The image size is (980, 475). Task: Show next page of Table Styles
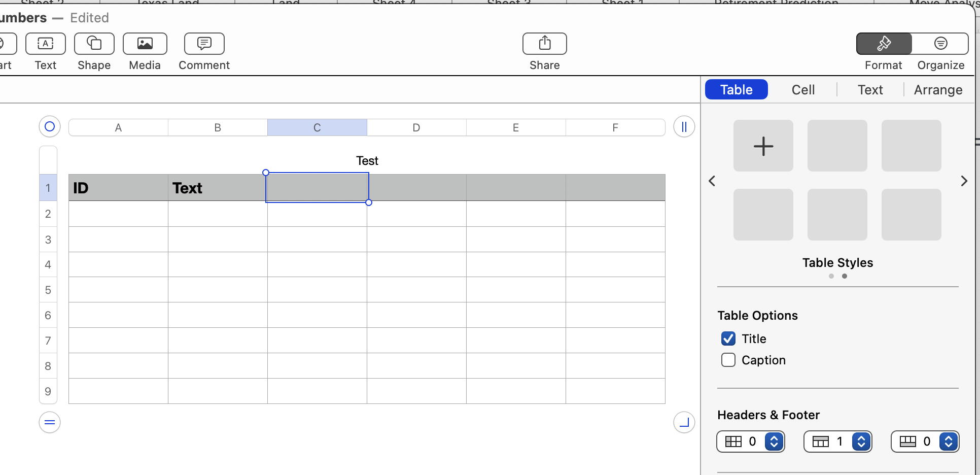[963, 181]
